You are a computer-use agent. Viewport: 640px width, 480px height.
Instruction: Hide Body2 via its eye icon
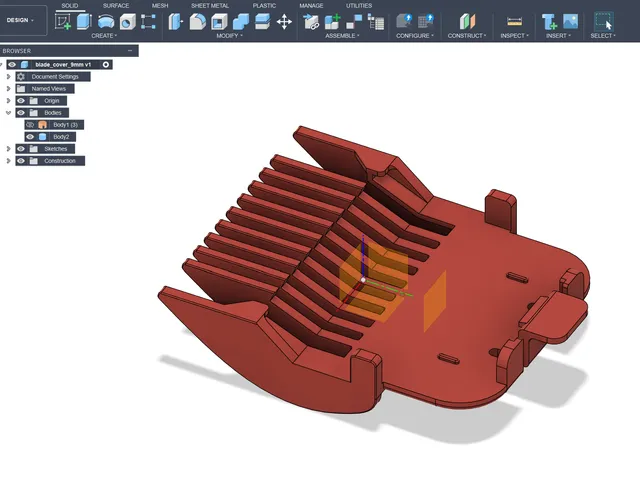(x=30, y=137)
